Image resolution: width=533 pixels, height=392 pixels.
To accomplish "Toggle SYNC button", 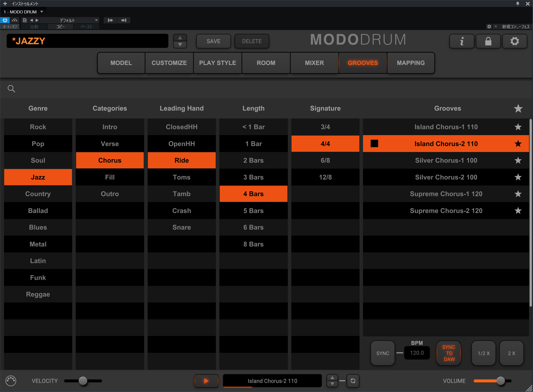I will click(383, 353).
